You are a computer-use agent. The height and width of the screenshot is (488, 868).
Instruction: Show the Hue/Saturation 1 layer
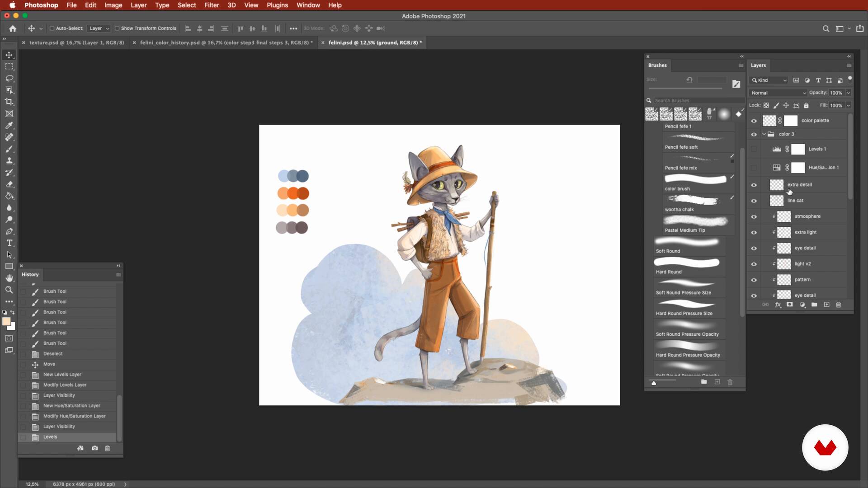[x=754, y=168]
